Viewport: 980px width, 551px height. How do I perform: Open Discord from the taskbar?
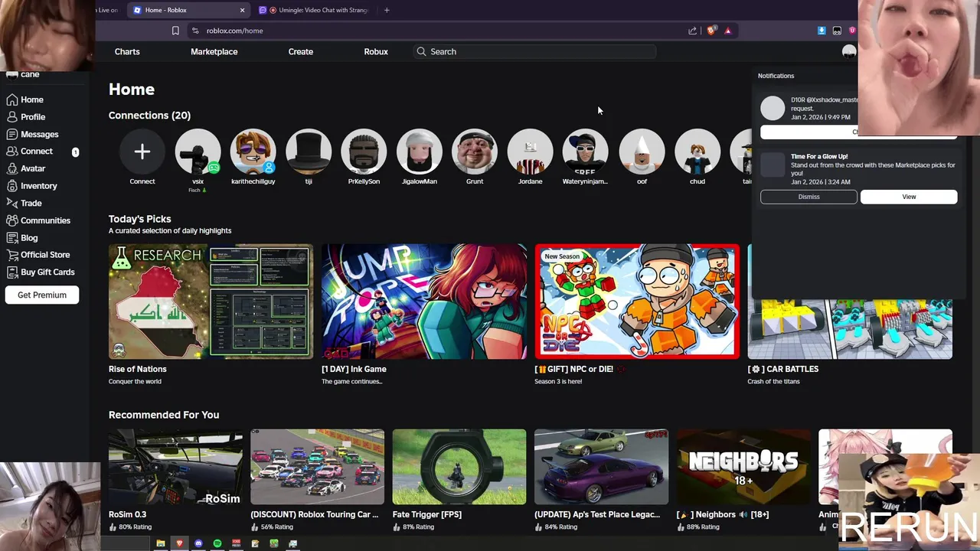click(198, 543)
